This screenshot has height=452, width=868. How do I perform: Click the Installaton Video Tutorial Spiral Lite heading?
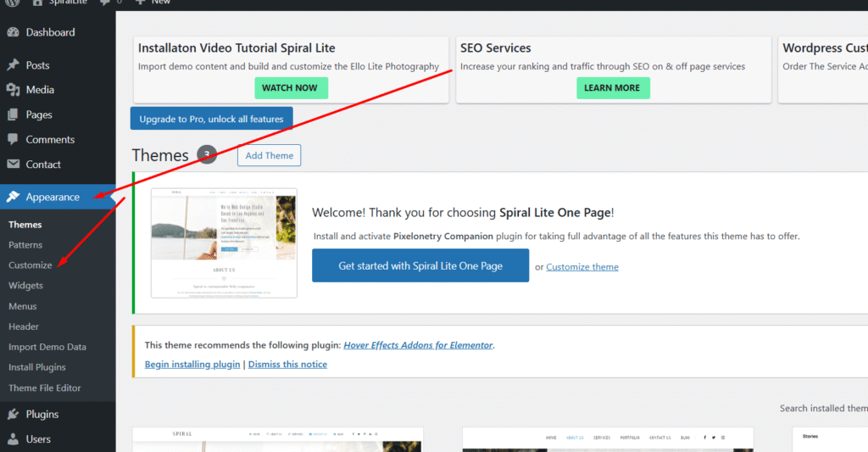tap(236, 48)
